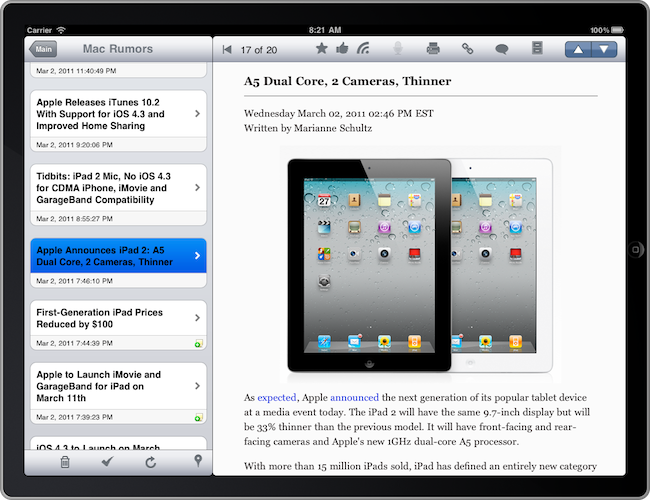This screenshot has height=500, width=650.
Task: Expand chevron on iPad 2 announcement row
Action: [197, 256]
